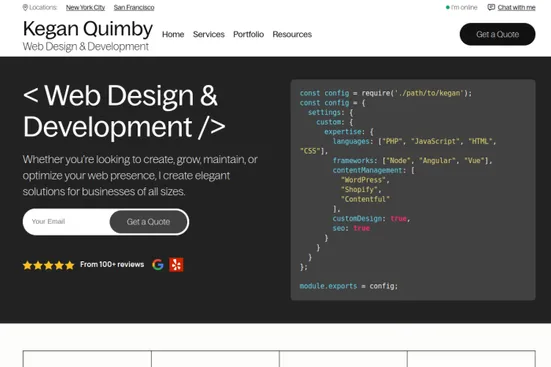Click the hero paragraph starting 'Whether you're looking'
Image resolution: width=551 pixels, height=367 pixels.
(140, 175)
